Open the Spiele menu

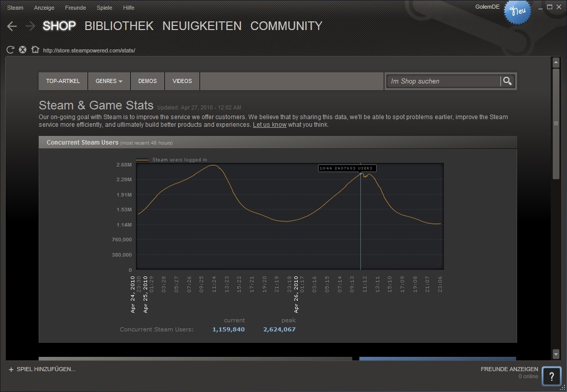tap(104, 8)
